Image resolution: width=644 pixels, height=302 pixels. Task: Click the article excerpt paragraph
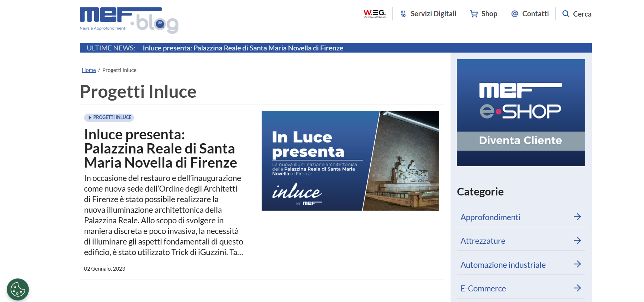(x=163, y=215)
